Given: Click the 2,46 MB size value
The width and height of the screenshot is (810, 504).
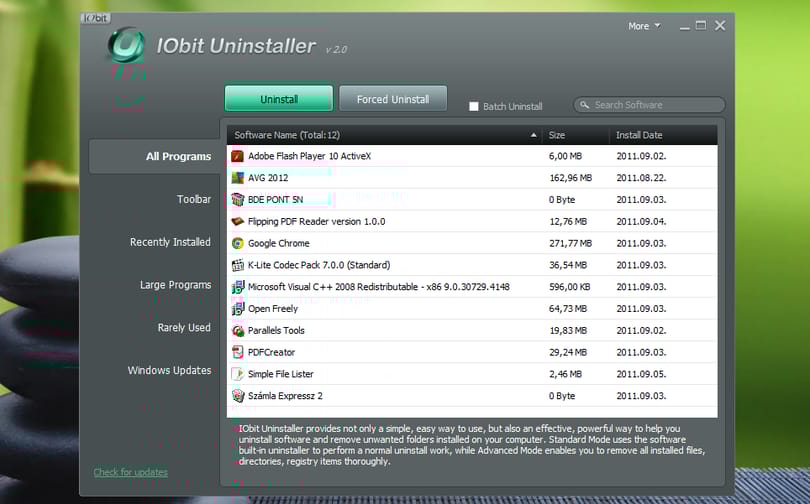Looking at the screenshot, I should (565, 374).
